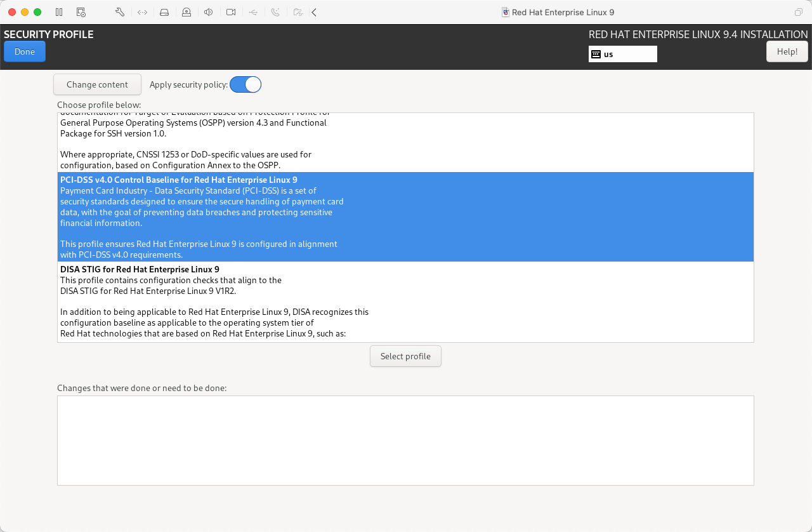This screenshot has height=532, width=812.
Task: Click Done to finish security profile
Action: 25,51
